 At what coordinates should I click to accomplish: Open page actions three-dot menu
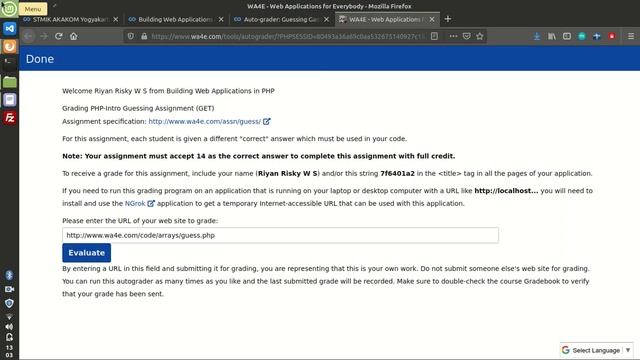point(453,36)
